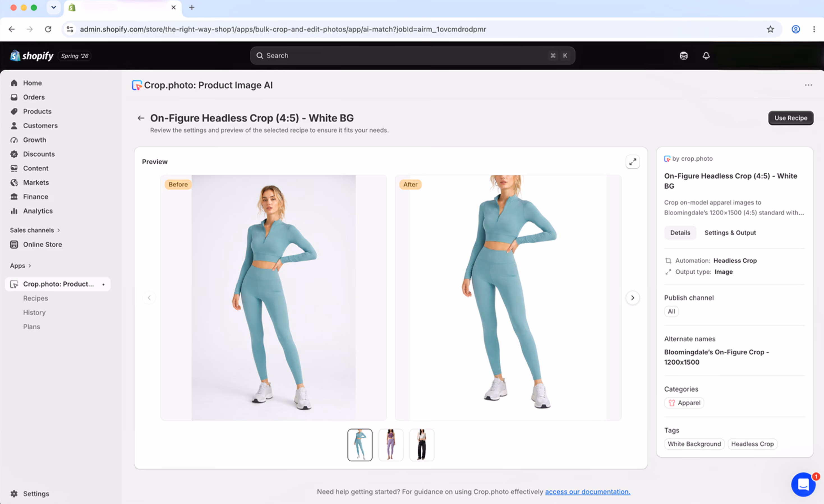Image resolution: width=824 pixels, height=504 pixels.
Task: Select Crop.photo app in sidebar
Action: (58, 284)
